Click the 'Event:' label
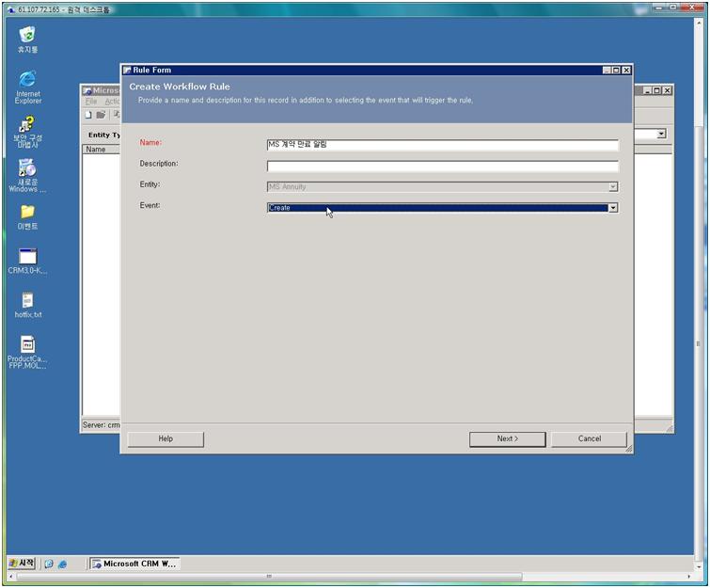Image resolution: width=710 pixels, height=588 pixels. coord(150,205)
